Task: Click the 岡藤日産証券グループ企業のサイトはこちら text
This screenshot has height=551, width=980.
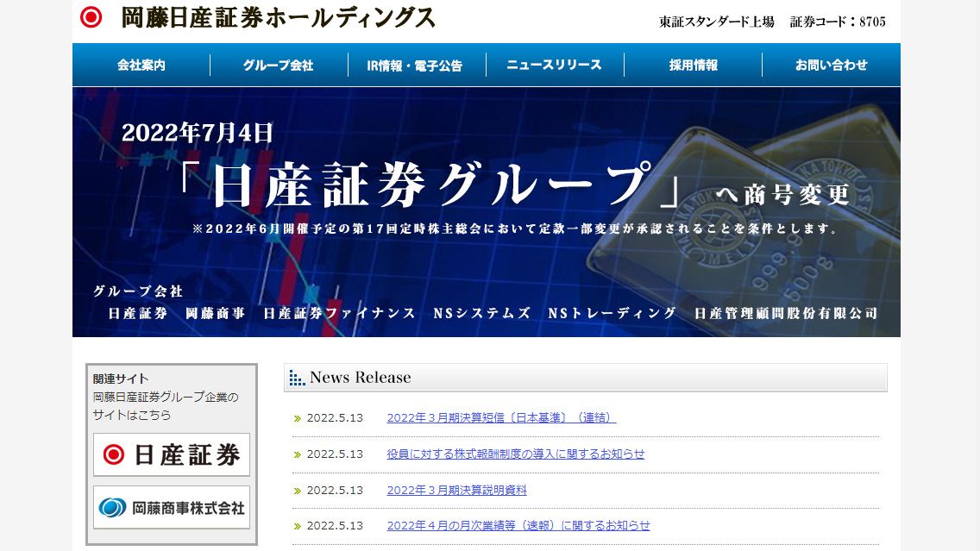Action: [x=166, y=405]
